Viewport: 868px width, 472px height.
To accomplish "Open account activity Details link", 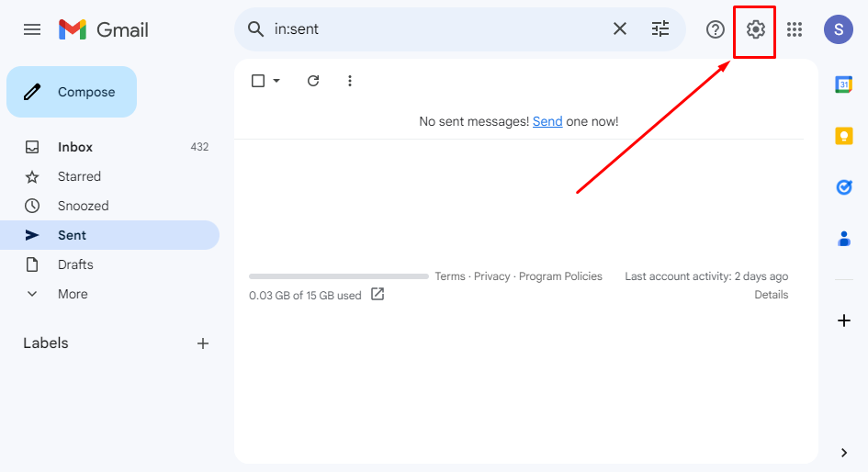I will tap(772, 295).
